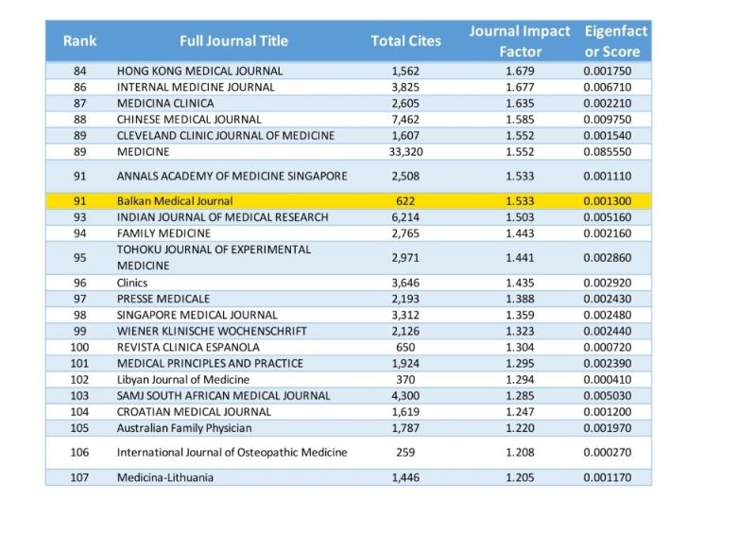756x534 pixels.
Task: Select ANNALS ACADEMY OF MEDICINE SINGAPORE title
Action: coord(232,176)
